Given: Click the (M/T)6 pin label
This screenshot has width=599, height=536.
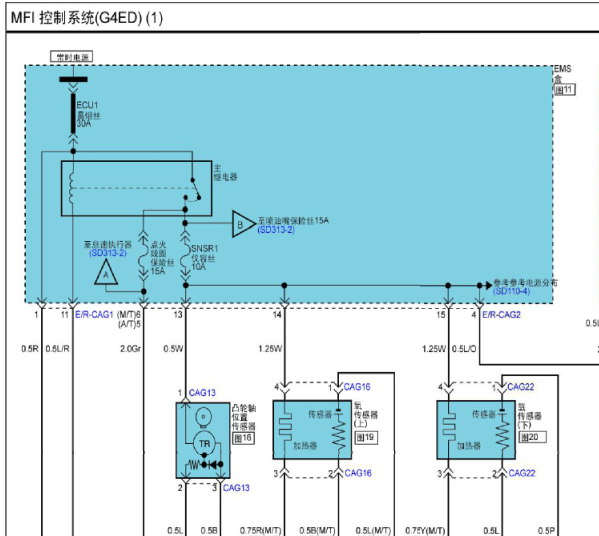Looking at the screenshot, I should [x=129, y=315].
